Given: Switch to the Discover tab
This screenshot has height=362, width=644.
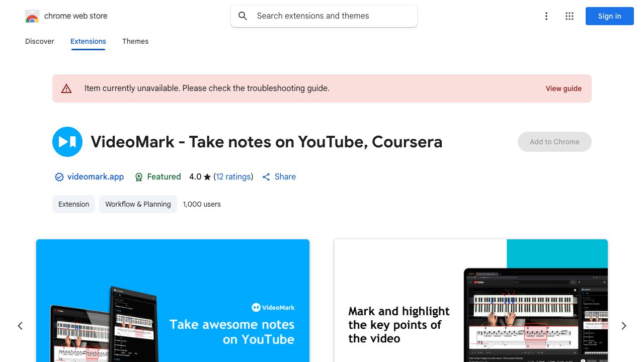Looking at the screenshot, I should [40, 41].
